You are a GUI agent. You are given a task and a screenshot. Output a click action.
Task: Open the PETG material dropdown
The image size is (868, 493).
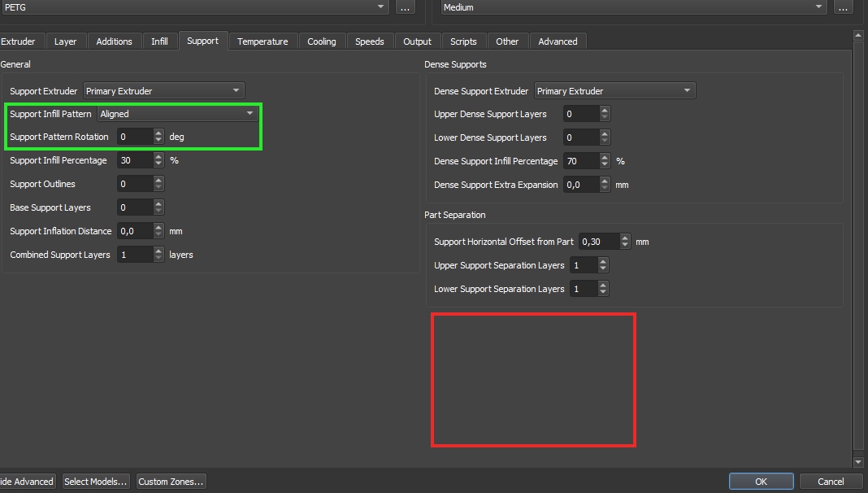coord(195,7)
